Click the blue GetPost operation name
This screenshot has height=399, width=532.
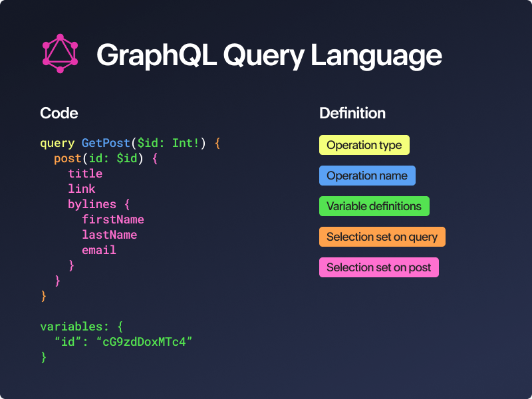pos(106,143)
